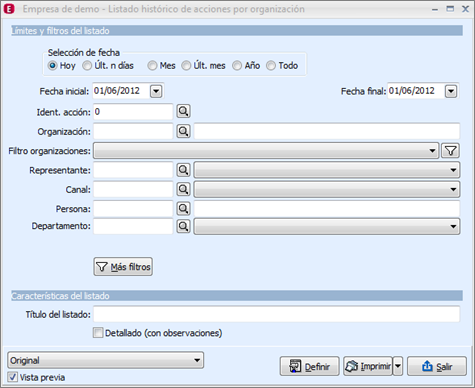Enable Detallado (con observaciones) checkbox

pos(98,333)
